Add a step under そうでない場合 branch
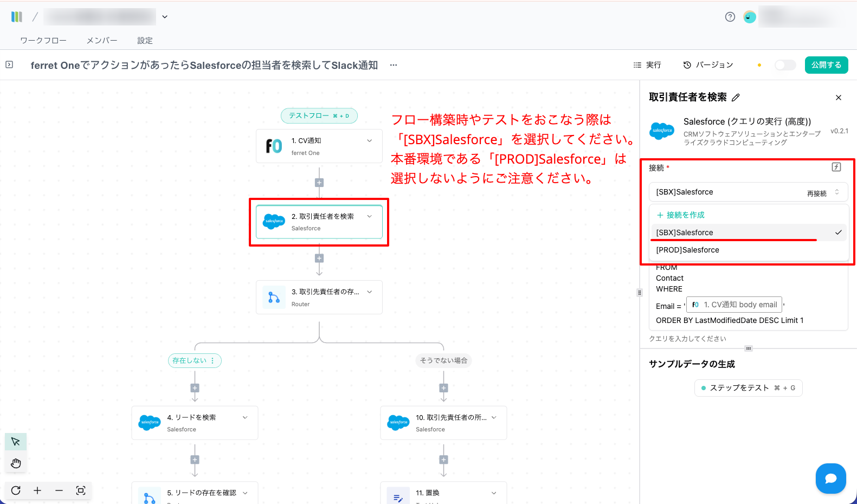Image resolution: width=857 pixels, height=504 pixels. point(444,388)
